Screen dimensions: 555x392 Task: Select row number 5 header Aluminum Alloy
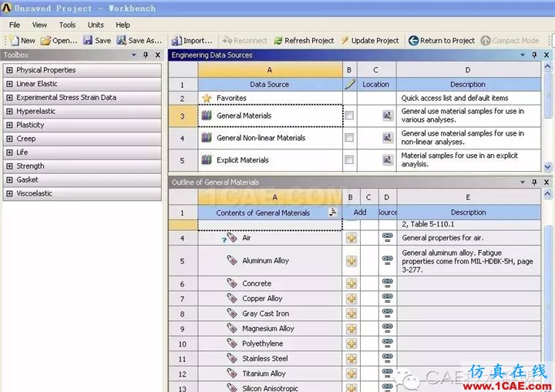[182, 261]
